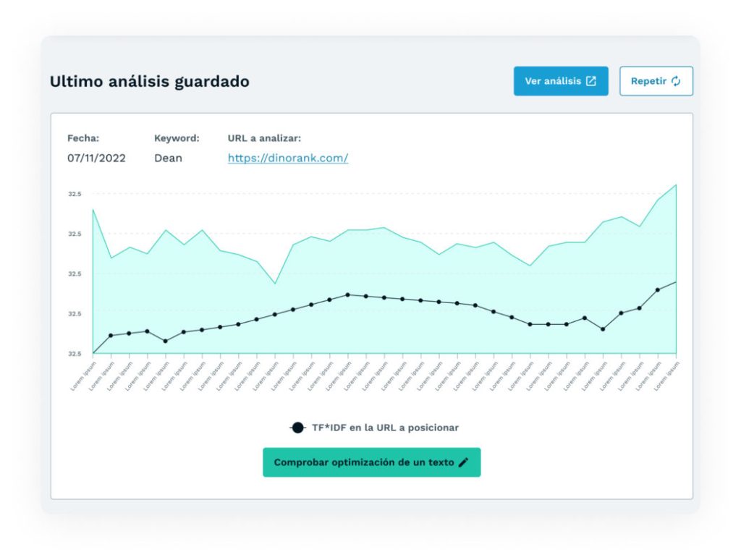The image size is (741, 560).
Task: Click the bottom y-axis label 32.5
Action: pos(75,354)
